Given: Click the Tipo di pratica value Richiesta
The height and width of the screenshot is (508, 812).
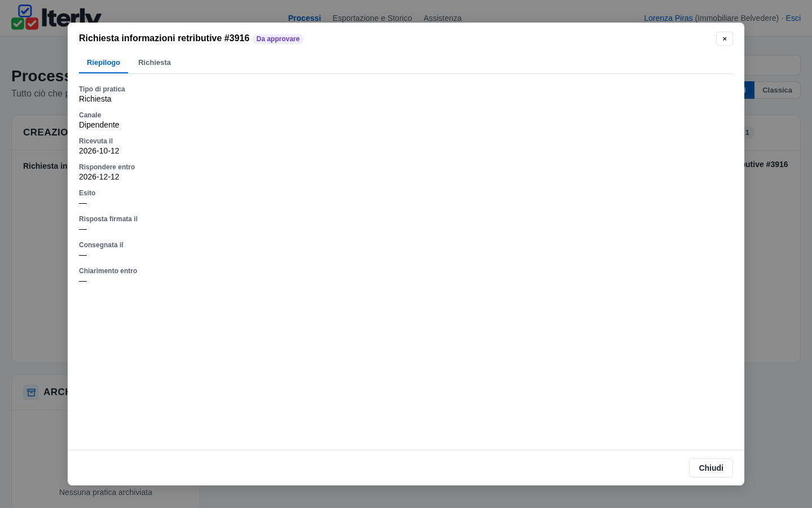Looking at the screenshot, I should click(x=95, y=99).
